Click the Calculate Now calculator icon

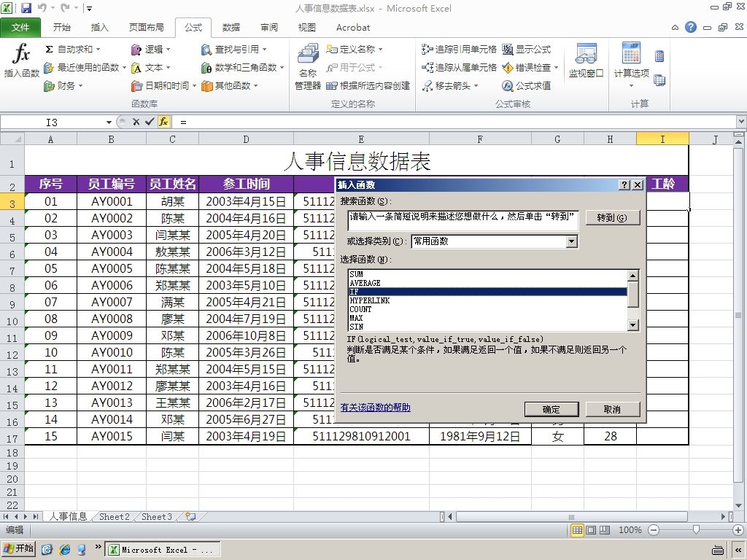pyautogui.click(x=659, y=56)
